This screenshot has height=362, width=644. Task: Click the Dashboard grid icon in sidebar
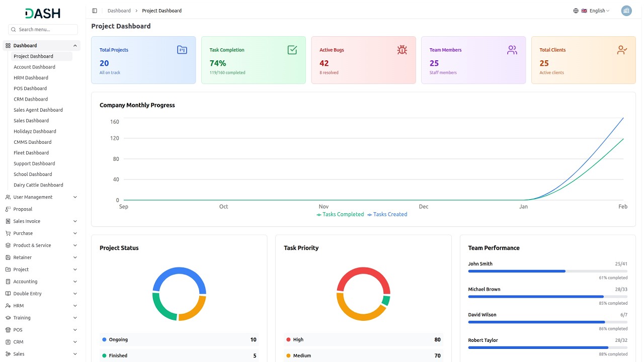coord(8,46)
